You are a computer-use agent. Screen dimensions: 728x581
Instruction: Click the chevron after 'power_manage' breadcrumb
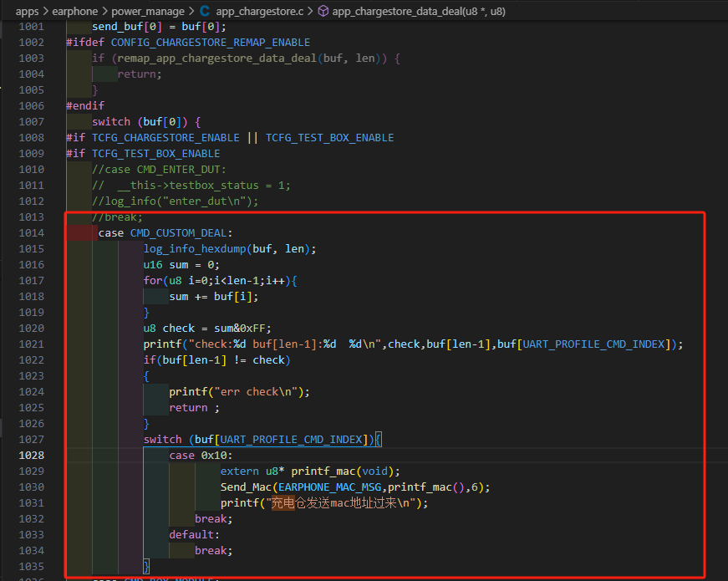click(191, 11)
